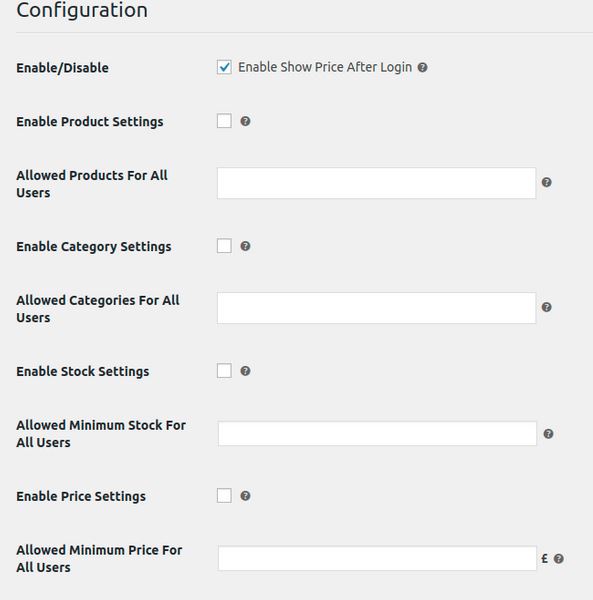The height and width of the screenshot is (600, 593).
Task: Click help icon for Allowed Minimum Stock field
Action: pos(548,434)
